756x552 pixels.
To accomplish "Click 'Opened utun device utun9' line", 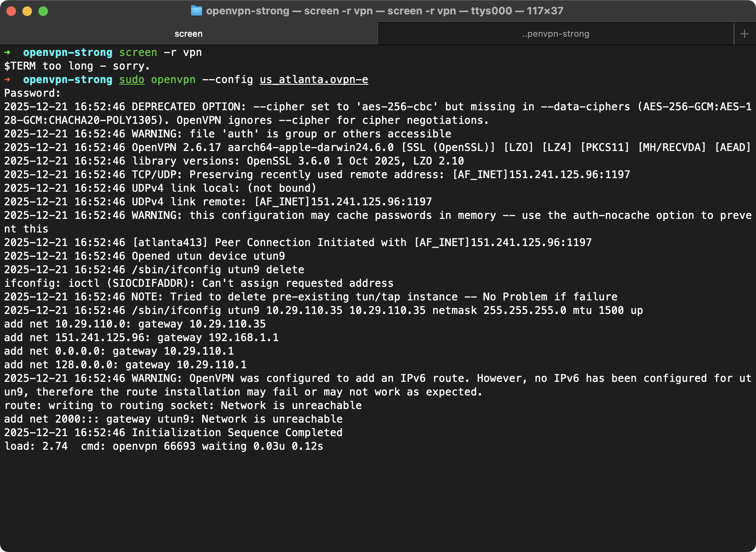I will 145,256.
